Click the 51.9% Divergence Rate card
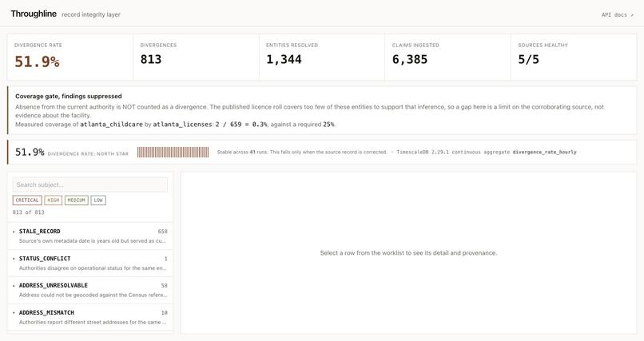 click(70, 57)
